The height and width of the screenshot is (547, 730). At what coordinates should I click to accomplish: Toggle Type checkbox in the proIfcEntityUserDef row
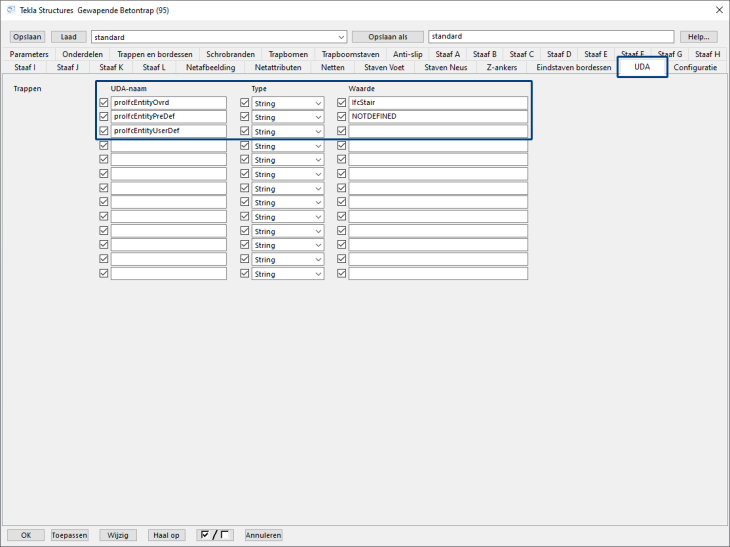245,131
